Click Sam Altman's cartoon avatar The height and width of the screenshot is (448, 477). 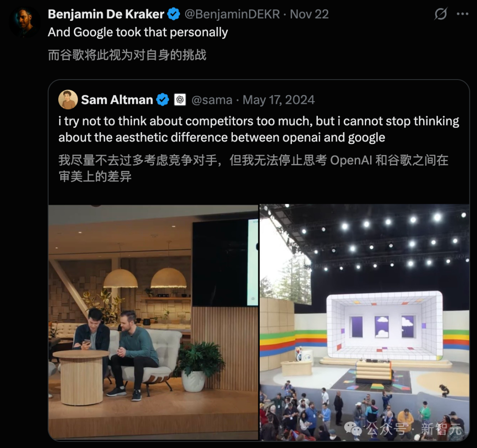[x=68, y=99]
